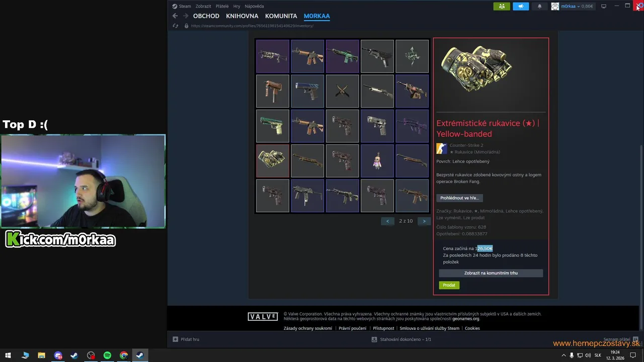Click the Counter-Strike 2 game icon

tap(441, 148)
